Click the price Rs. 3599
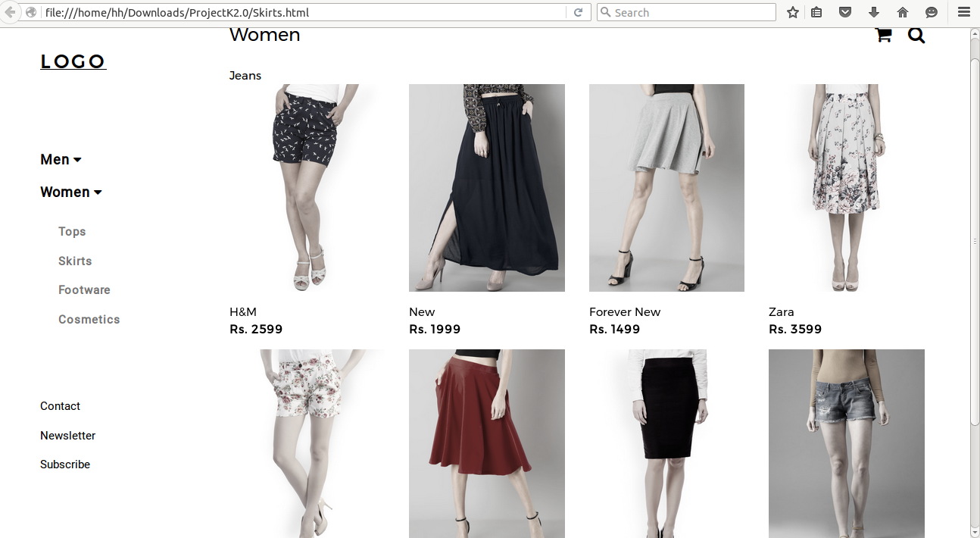Image resolution: width=980 pixels, height=538 pixels. tap(795, 329)
